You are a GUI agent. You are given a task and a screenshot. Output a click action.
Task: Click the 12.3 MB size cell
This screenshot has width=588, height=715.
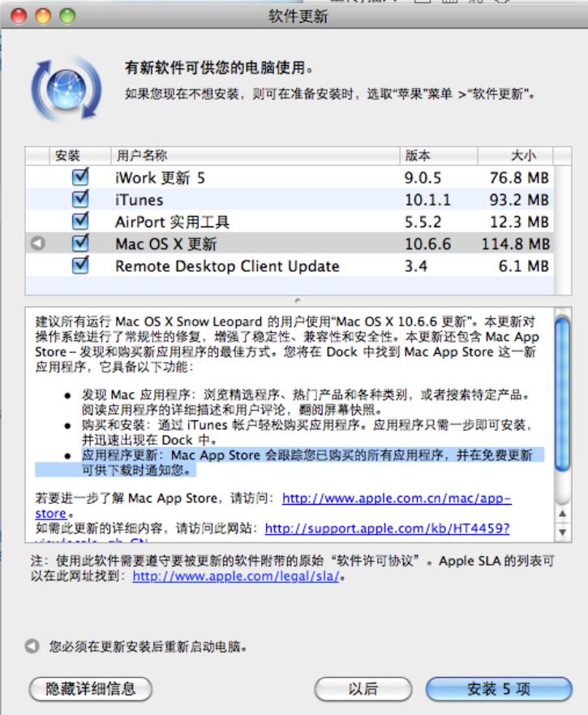pyautogui.click(x=519, y=222)
